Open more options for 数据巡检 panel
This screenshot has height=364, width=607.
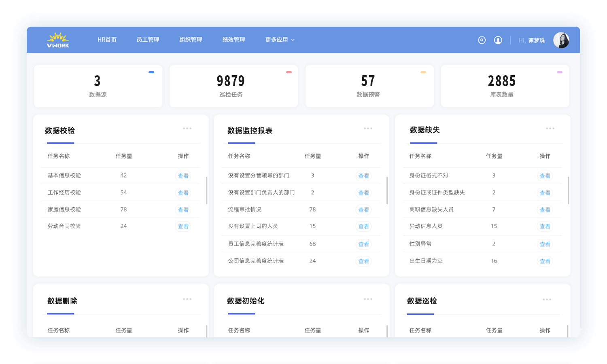(547, 300)
